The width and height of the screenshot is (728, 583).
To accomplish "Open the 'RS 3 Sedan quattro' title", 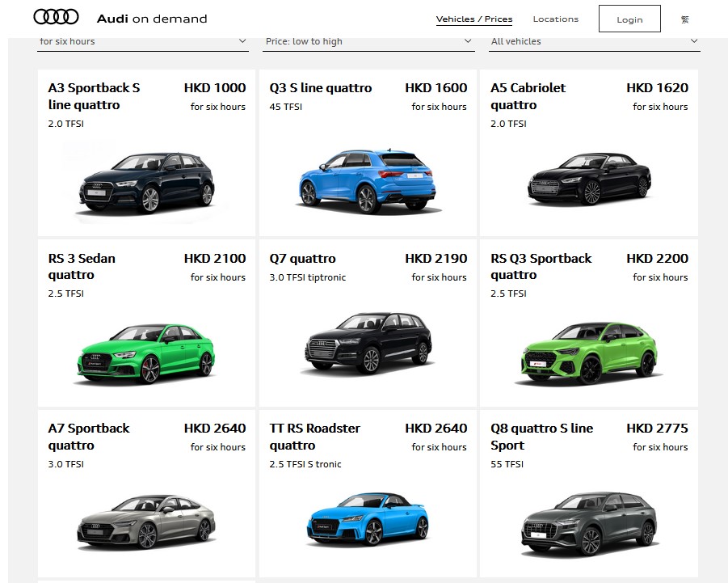I will coord(82,267).
